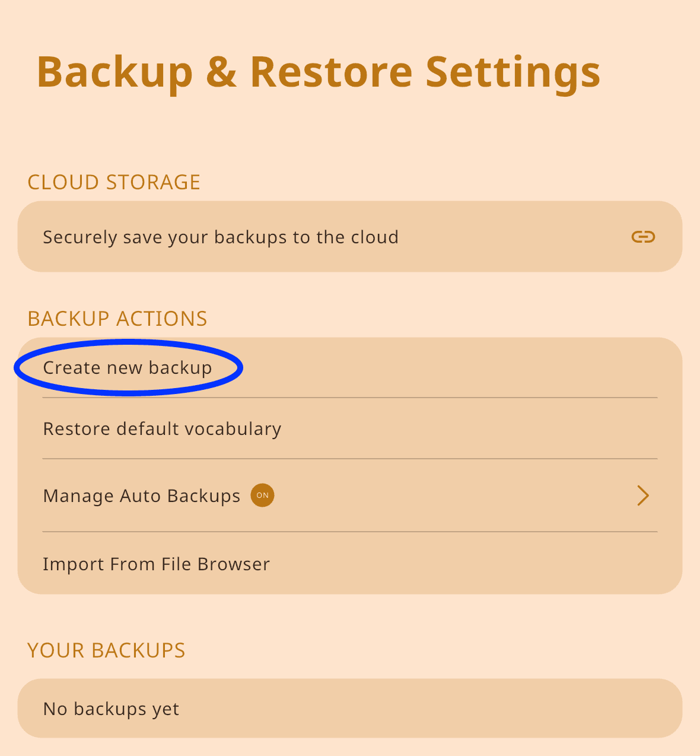Open cloud storage connection via the chain icon
This screenshot has height=756, width=700.
tap(644, 237)
